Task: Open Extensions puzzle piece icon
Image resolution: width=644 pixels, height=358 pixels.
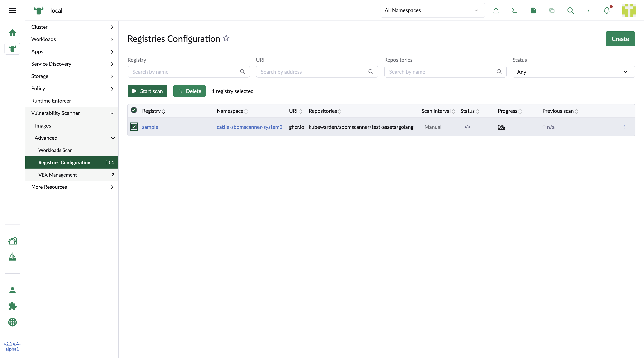Action: point(12,306)
